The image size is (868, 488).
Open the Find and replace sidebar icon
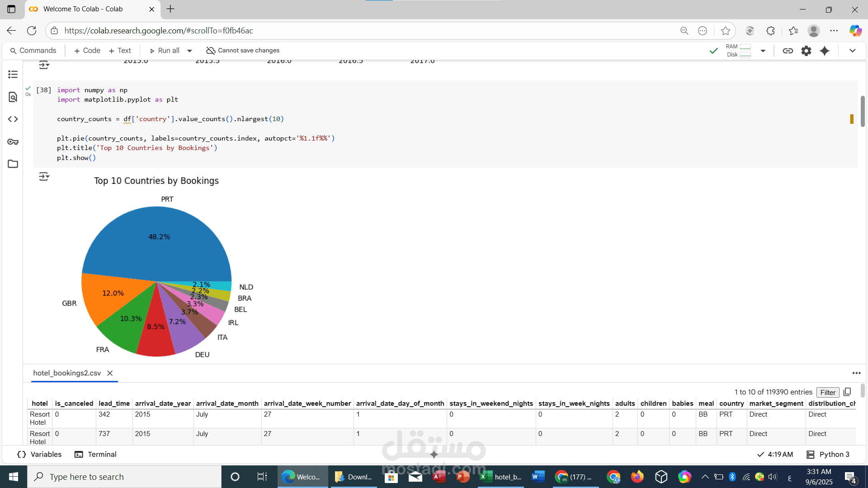coord(13,97)
